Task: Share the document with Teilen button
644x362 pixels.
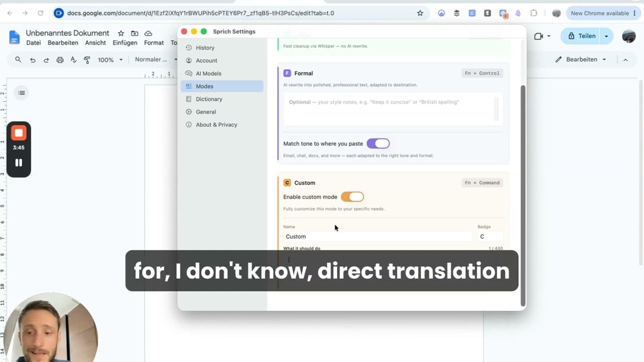Action: 581,36
